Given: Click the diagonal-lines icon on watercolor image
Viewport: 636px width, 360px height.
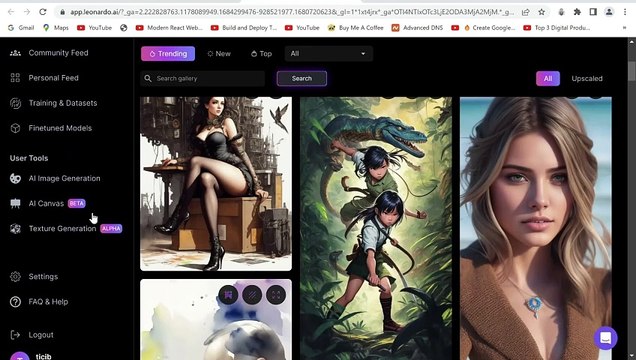Looking at the screenshot, I should 252,295.
